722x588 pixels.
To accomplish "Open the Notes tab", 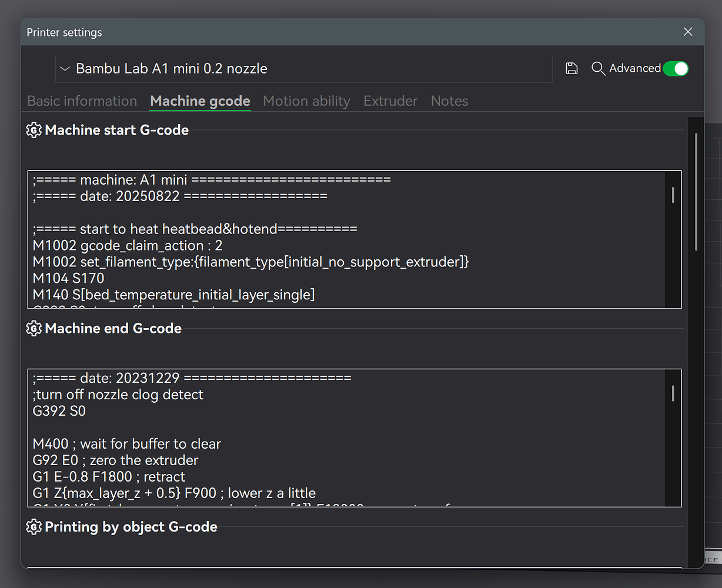I will pyautogui.click(x=450, y=101).
